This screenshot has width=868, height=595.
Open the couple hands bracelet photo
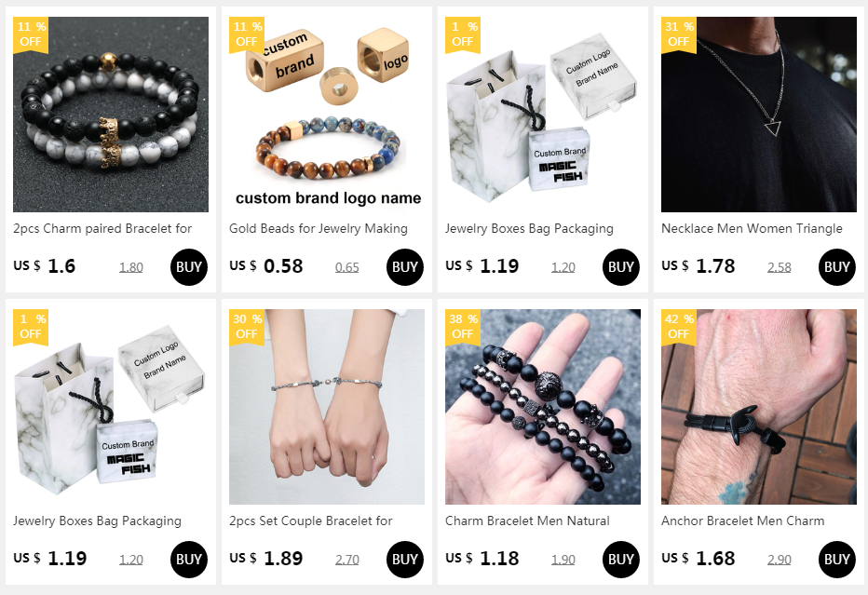(x=327, y=406)
